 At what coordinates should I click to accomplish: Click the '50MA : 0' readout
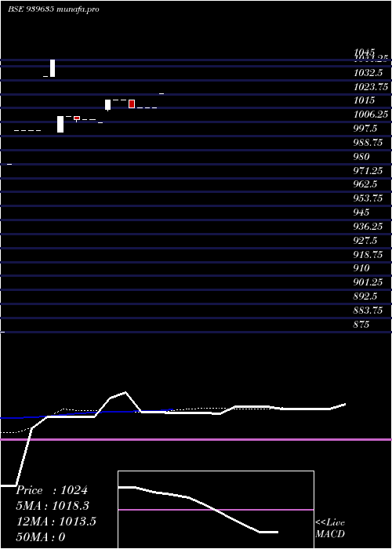click(x=41, y=536)
